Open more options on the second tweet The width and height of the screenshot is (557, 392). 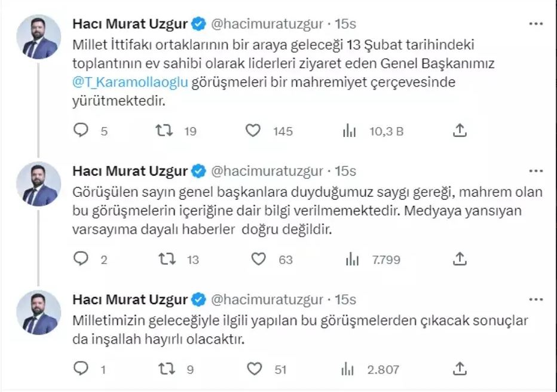(535, 171)
